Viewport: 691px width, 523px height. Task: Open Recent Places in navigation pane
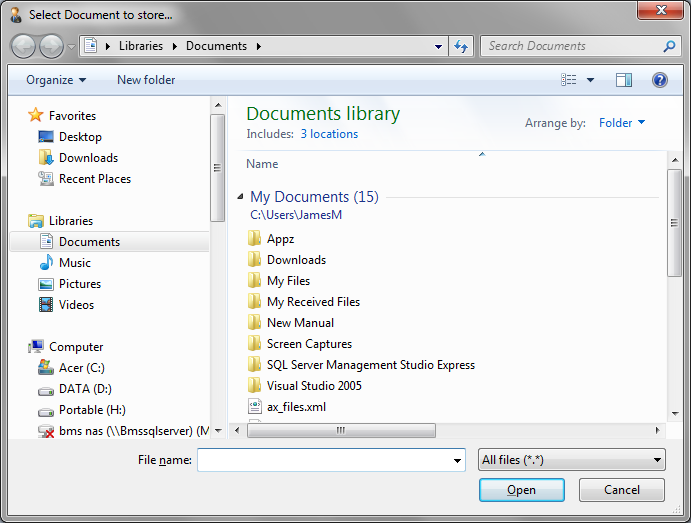click(x=94, y=179)
